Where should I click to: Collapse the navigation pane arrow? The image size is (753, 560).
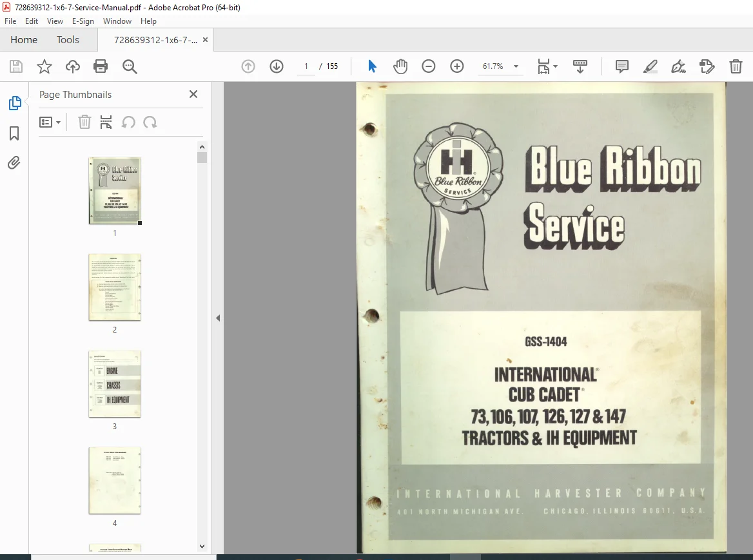(218, 318)
